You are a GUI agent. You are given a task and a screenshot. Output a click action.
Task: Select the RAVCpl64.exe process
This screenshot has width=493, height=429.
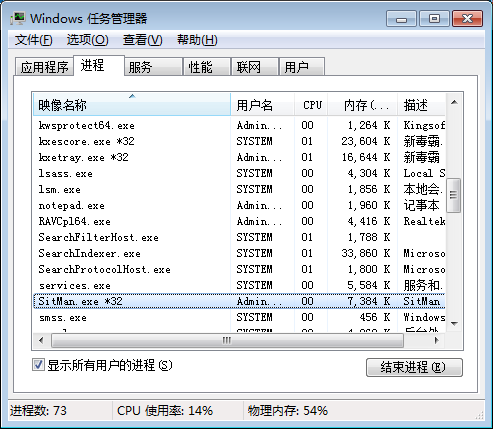pos(239,221)
